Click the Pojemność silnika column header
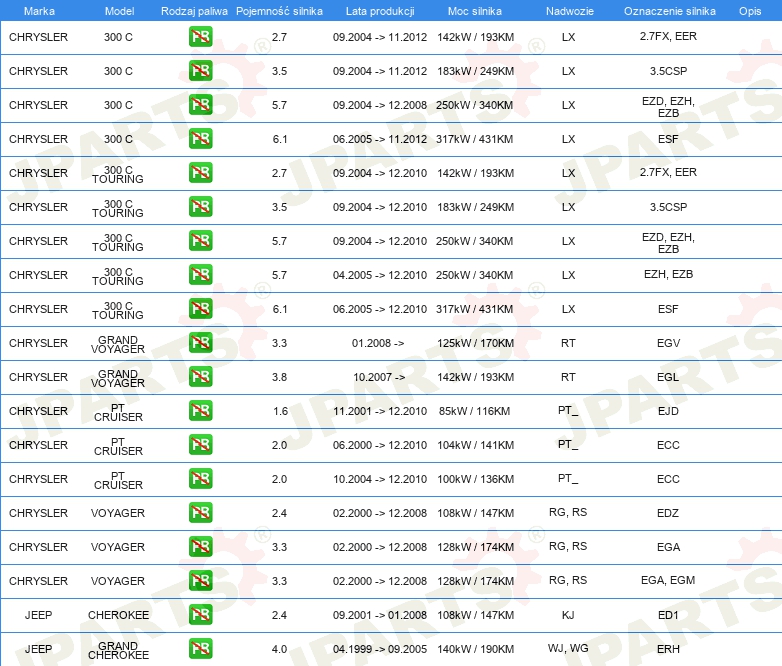The image size is (782, 666). pyautogui.click(x=279, y=11)
